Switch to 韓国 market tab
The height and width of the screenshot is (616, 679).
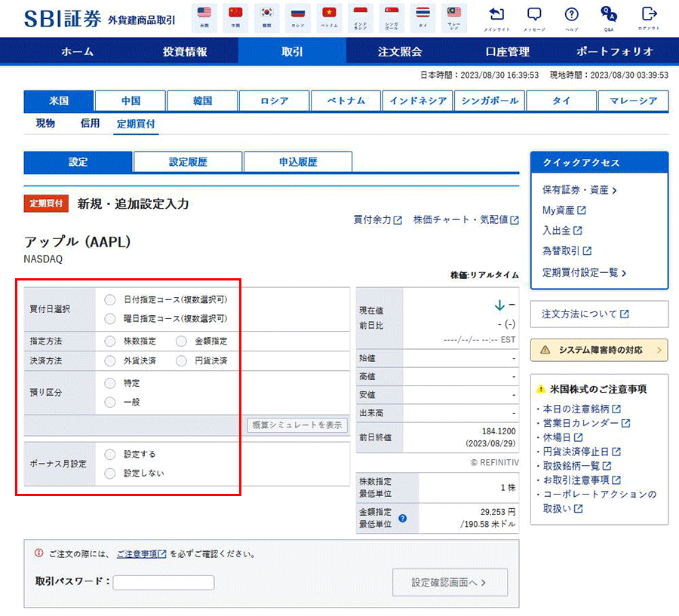[202, 101]
